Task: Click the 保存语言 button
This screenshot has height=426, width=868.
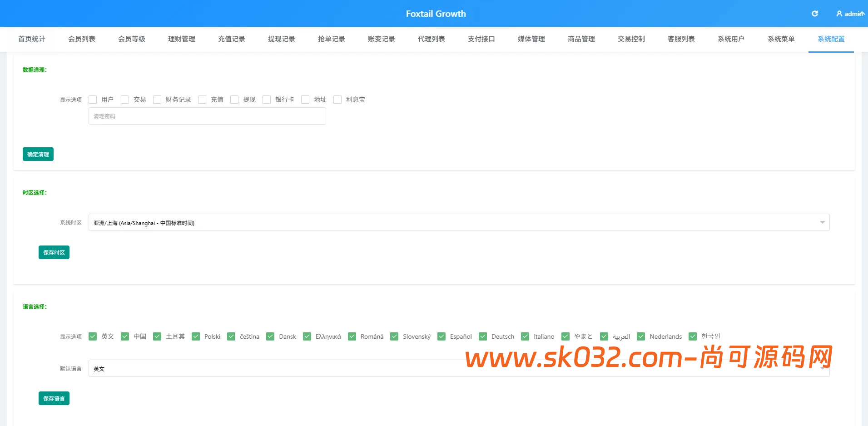Action: pos(54,398)
